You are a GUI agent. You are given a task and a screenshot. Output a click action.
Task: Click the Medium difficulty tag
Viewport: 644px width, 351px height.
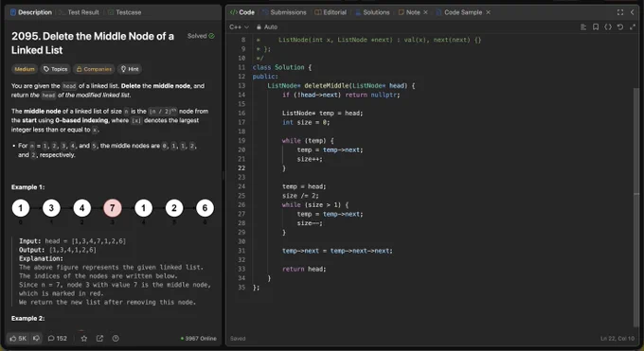pos(25,69)
